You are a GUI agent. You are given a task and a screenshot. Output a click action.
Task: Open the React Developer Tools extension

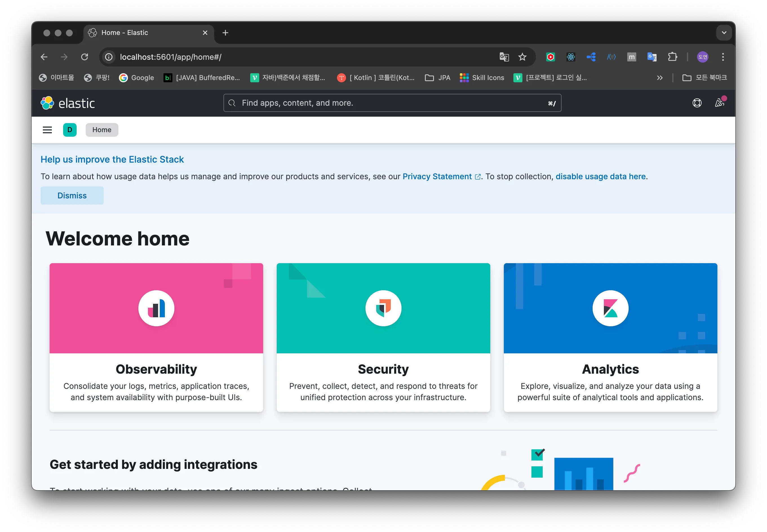pyautogui.click(x=571, y=57)
